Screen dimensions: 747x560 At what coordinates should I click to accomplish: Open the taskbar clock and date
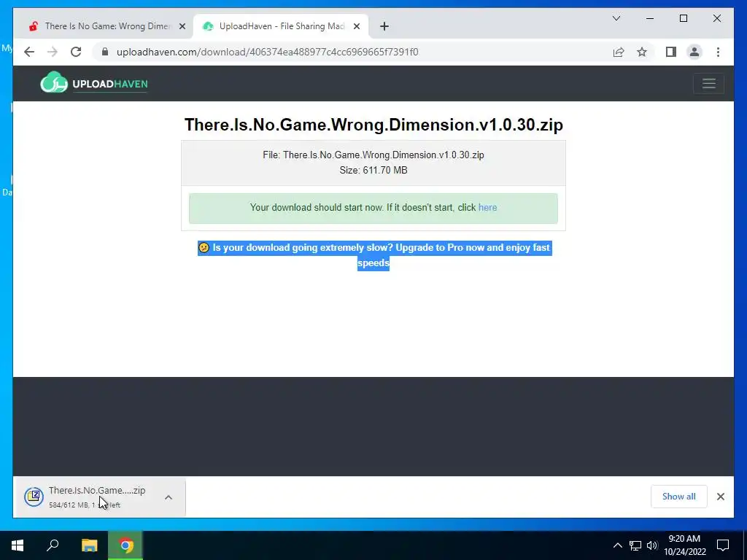pos(684,545)
